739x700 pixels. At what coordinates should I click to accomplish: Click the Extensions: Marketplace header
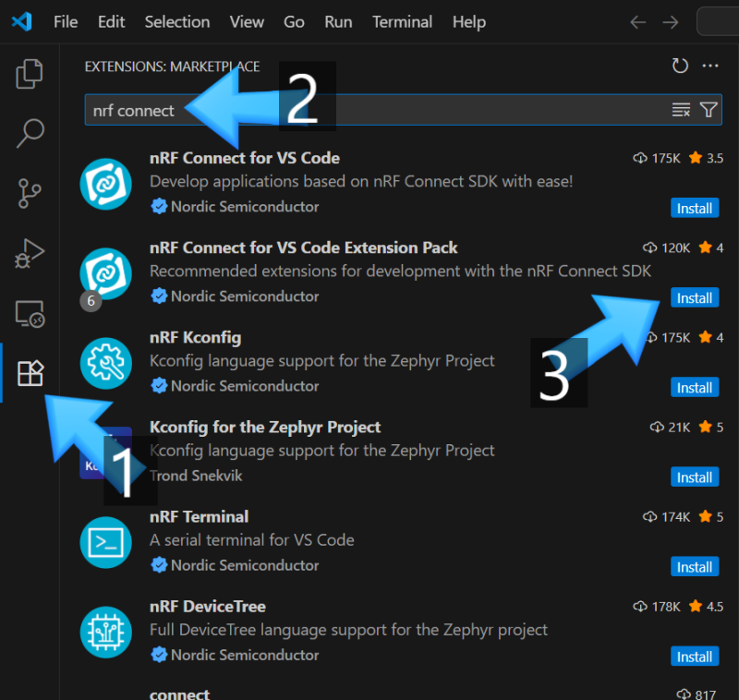click(x=172, y=66)
